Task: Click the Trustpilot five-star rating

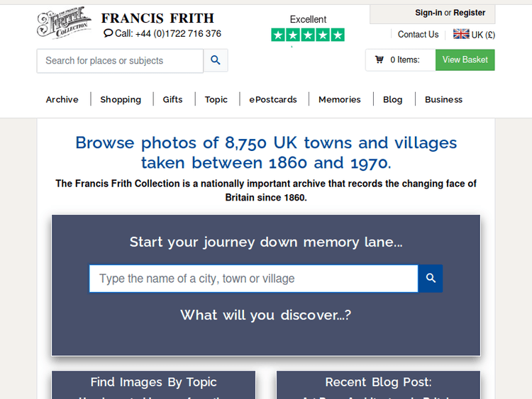Action: pyautogui.click(x=308, y=35)
